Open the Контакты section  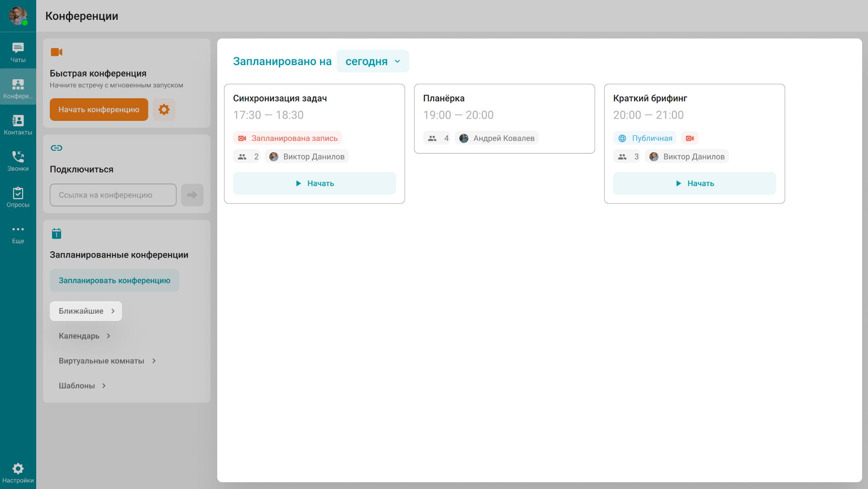tap(18, 125)
